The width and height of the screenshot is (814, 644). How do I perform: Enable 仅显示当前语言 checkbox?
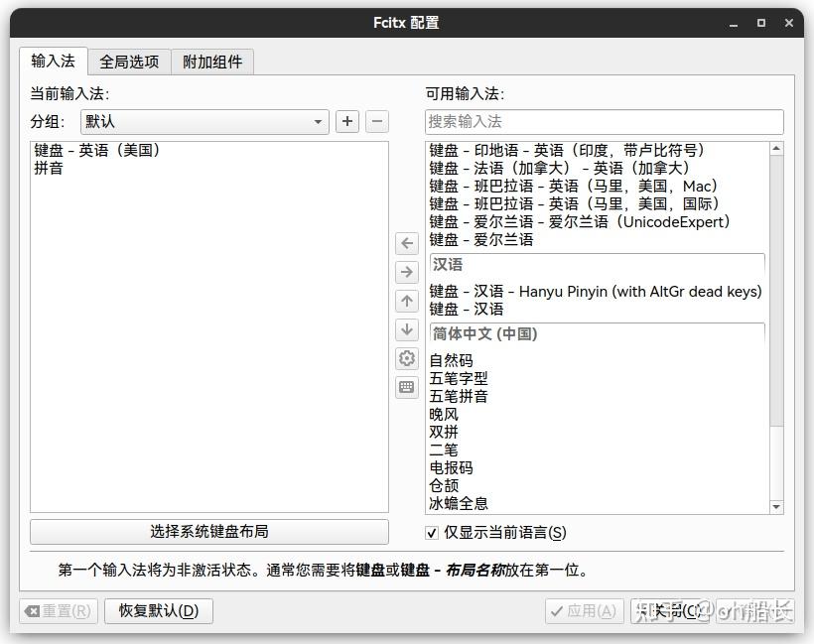click(431, 533)
